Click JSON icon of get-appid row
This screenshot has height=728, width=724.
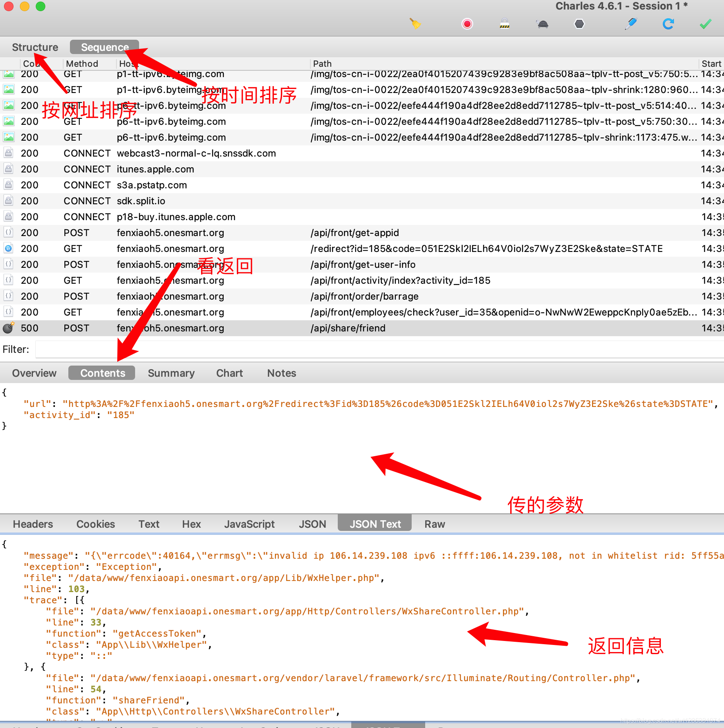coord(8,232)
